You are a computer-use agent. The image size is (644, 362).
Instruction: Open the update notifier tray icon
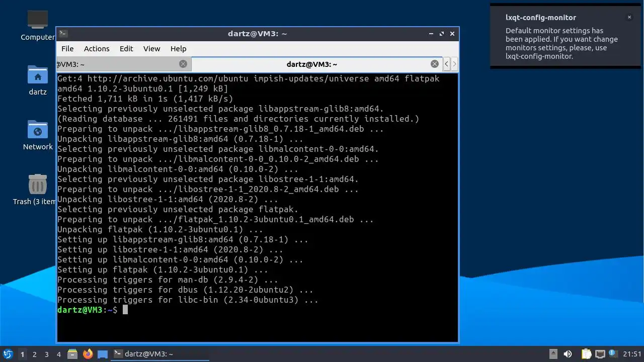tap(613, 354)
